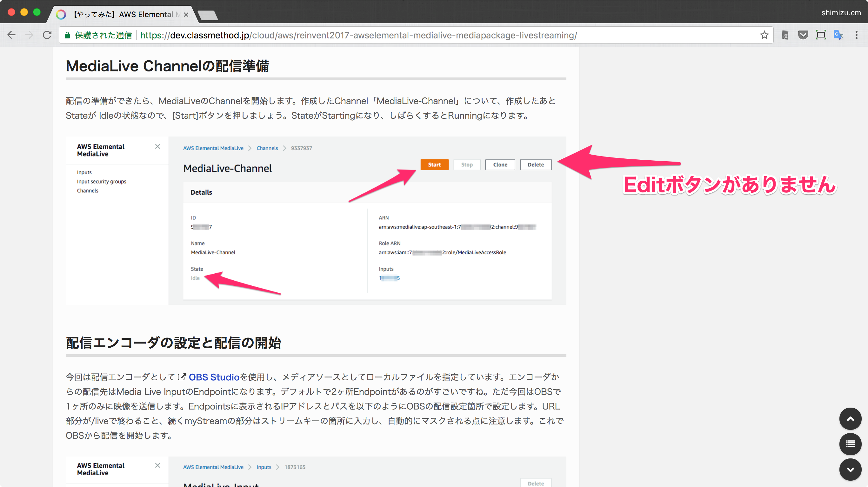Viewport: 868px width, 487px height.
Task: Click Inputs in the upper MediaLive sidebar
Action: click(84, 172)
